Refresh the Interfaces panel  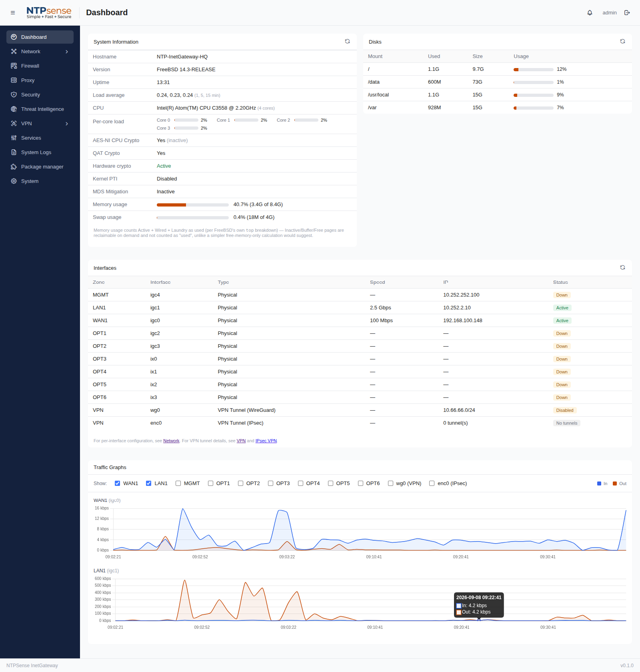click(x=622, y=267)
